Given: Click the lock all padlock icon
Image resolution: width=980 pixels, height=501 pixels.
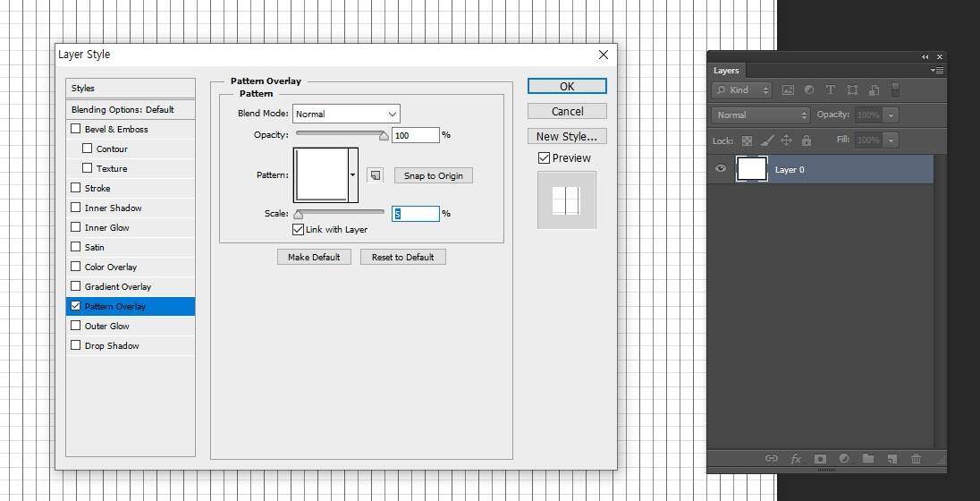Looking at the screenshot, I should pos(807,140).
